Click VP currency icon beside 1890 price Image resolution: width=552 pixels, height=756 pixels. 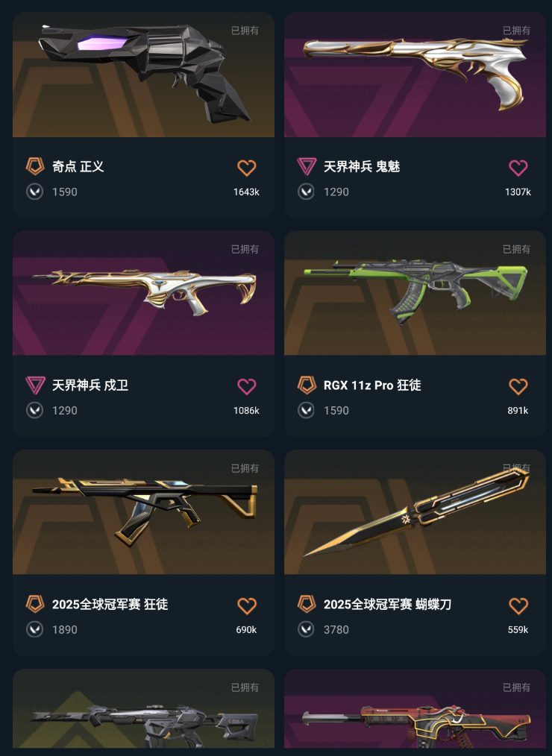[35, 629]
